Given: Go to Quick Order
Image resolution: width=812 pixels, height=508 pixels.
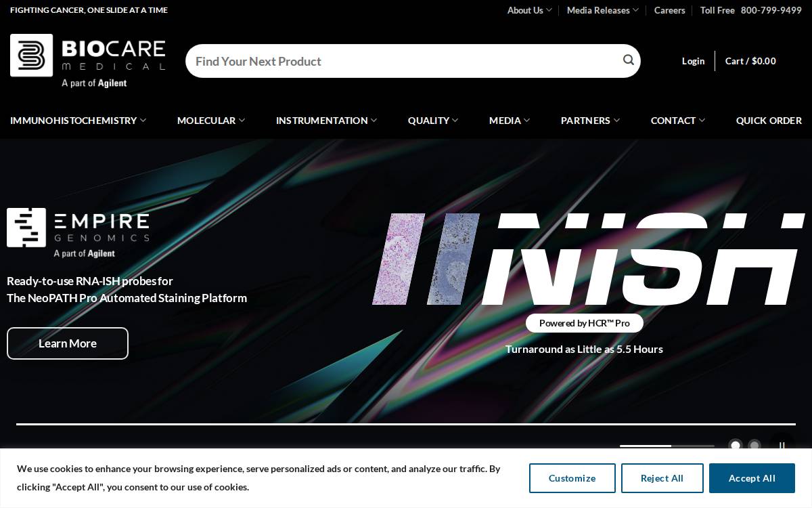Looking at the screenshot, I should point(769,121).
